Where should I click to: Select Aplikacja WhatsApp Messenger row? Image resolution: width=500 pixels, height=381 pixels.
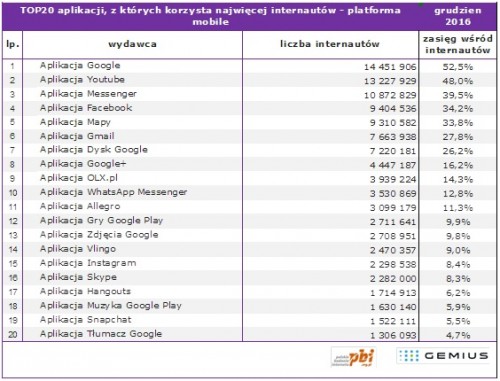tap(249, 193)
